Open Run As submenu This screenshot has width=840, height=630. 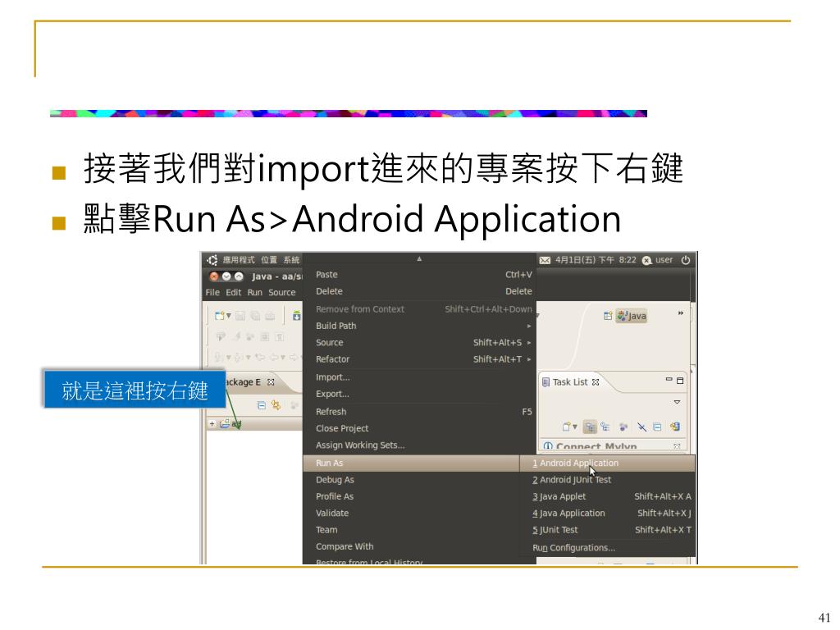point(412,463)
